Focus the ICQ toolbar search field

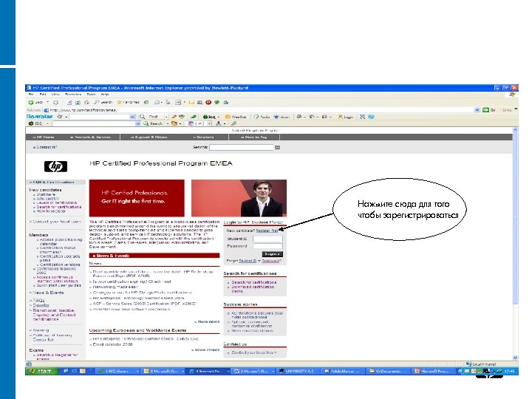(95, 124)
